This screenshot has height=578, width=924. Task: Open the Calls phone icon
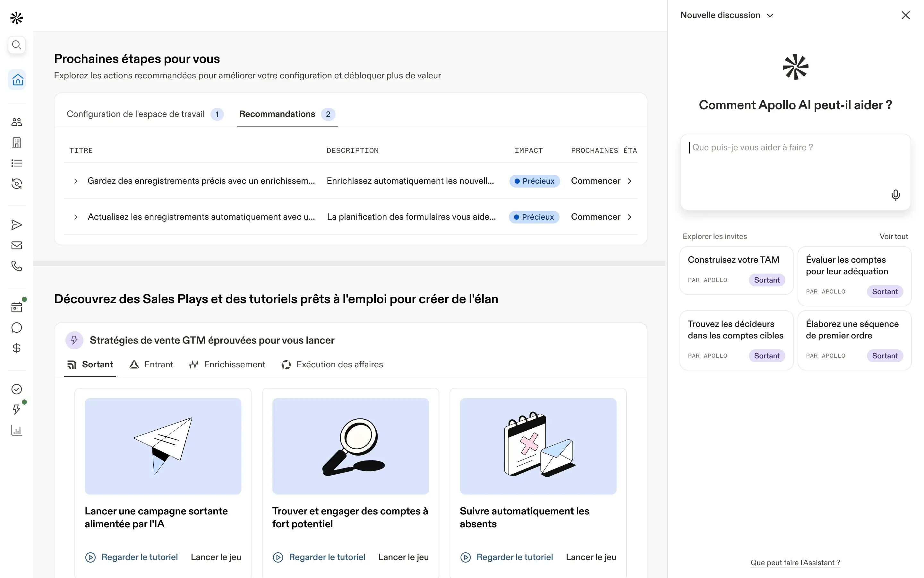pos(16,266)
